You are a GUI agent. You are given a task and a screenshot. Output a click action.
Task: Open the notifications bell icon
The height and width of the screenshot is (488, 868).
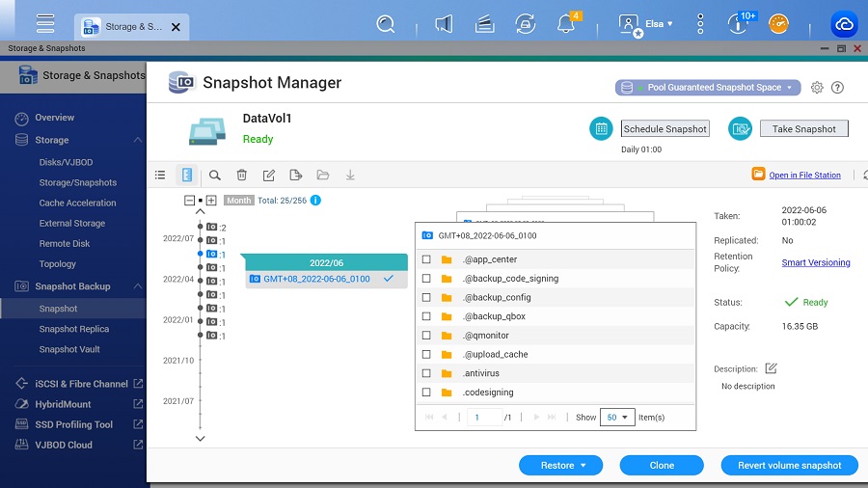pos(566,24)
